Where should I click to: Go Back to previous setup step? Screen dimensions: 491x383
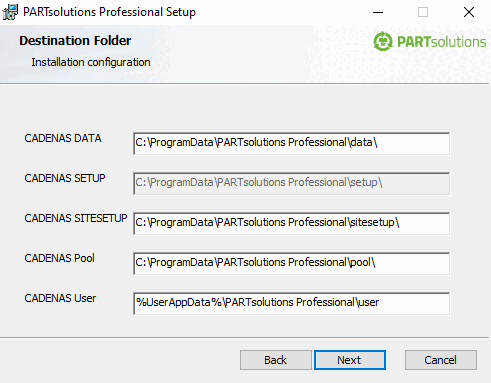tap(276, 360)
